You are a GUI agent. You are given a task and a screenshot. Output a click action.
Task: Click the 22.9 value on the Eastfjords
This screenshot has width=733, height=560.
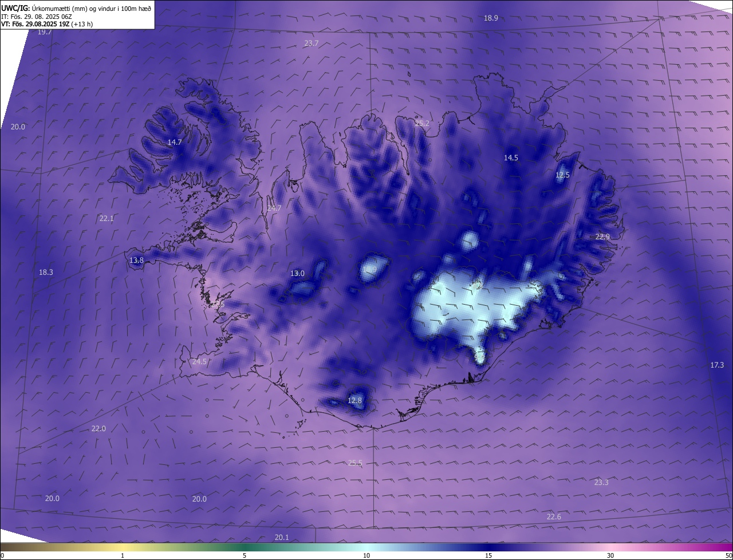tap(602, 236)
